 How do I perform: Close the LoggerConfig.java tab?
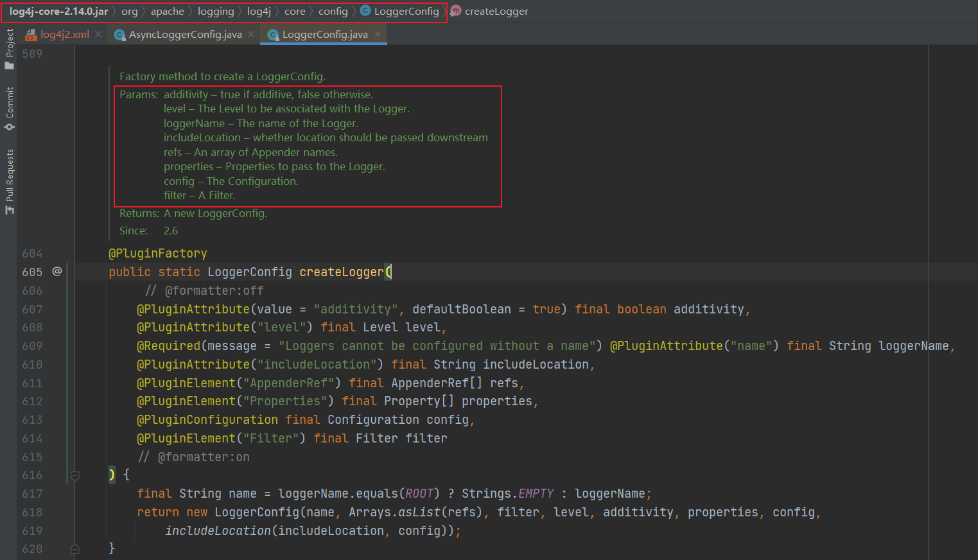378,34
